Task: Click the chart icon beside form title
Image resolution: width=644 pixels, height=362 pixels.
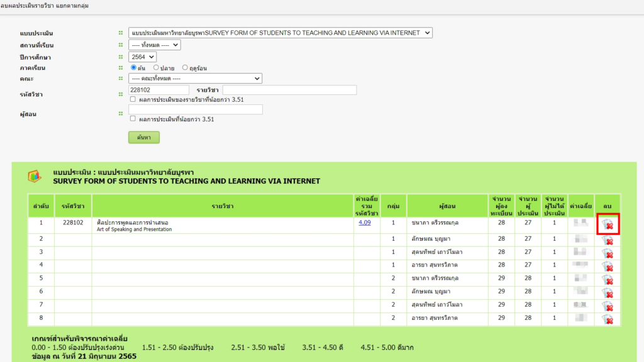Action: tap(35, 176)
